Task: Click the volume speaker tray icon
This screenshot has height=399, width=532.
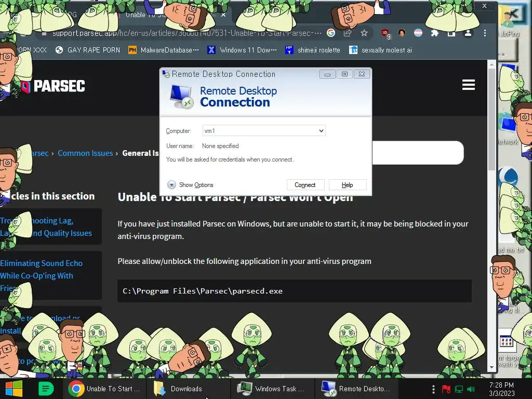Action: 471,389
